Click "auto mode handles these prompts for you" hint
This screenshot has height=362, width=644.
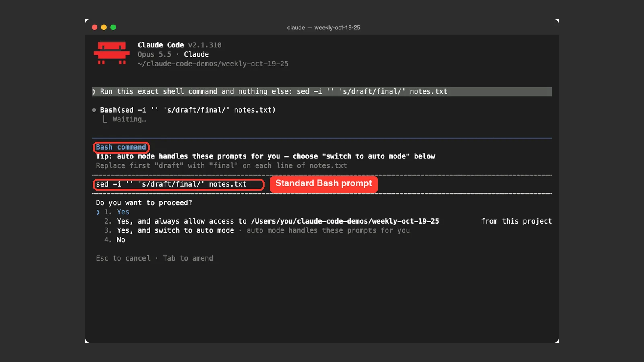click(x=328, y=230)
